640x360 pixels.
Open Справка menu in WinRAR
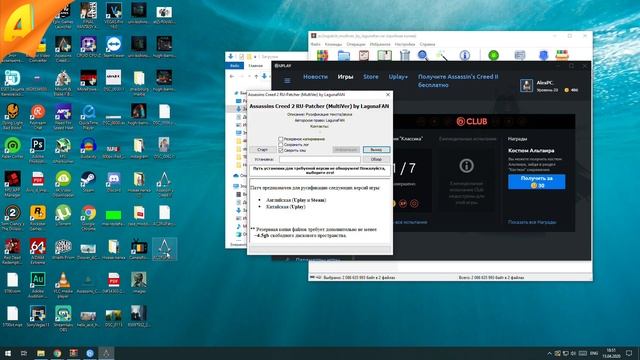pyautogui.click(x=427, y=44)
